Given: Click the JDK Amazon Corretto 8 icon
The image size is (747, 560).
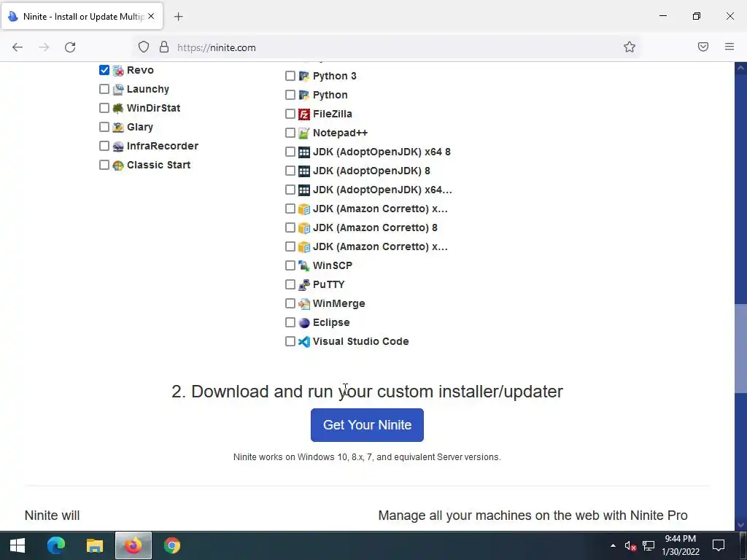Looking at the screenshot, I should click(x=304, y=227).
